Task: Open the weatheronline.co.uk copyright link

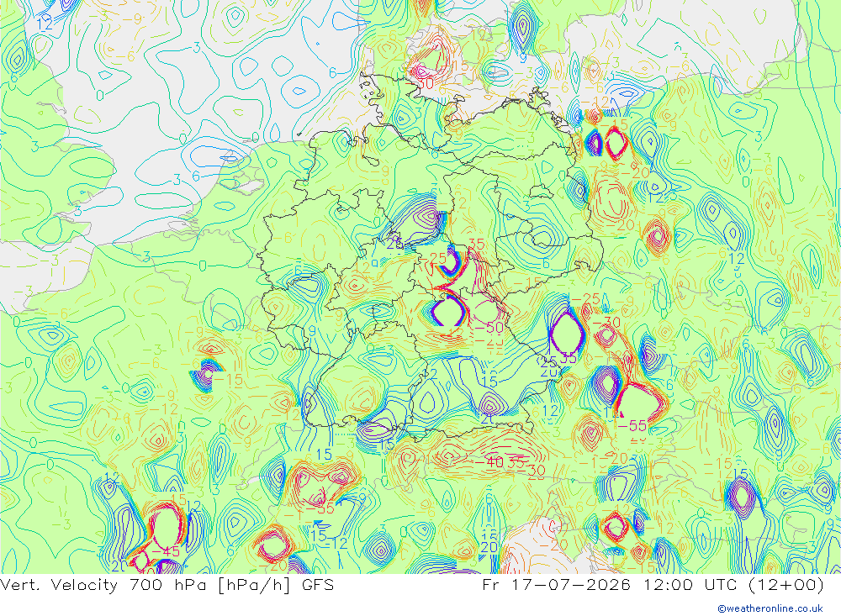Action: coord(770,608)
